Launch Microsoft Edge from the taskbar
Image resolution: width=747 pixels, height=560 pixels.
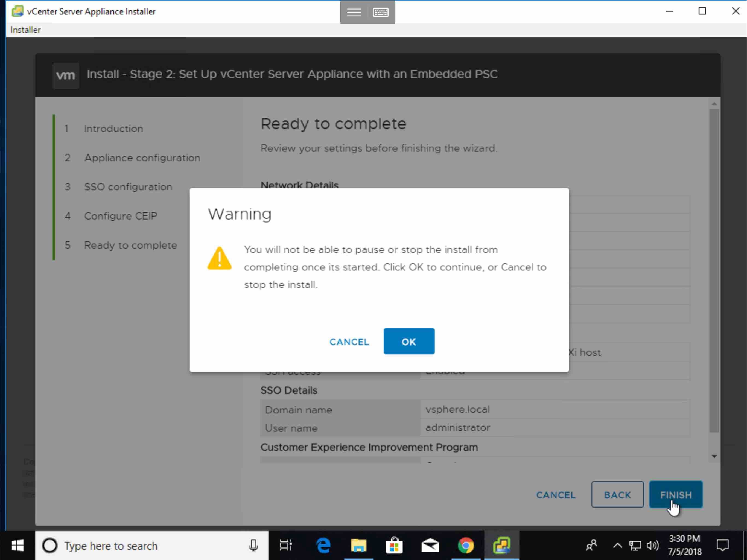(x=323, y=546)
